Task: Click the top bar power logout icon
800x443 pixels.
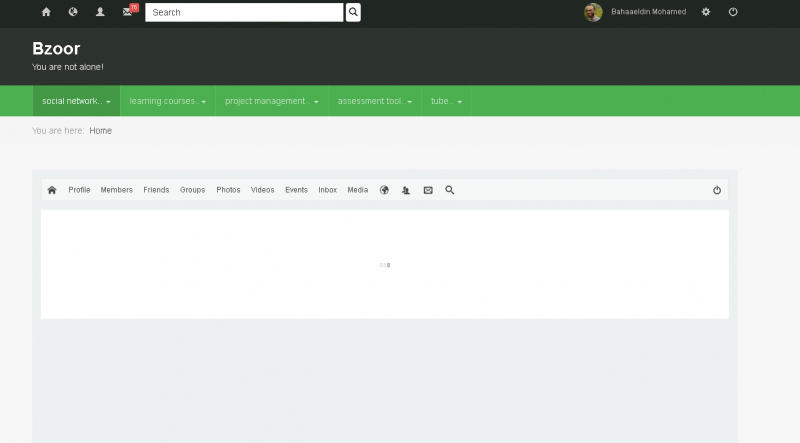Action: [x=733, y=12]
